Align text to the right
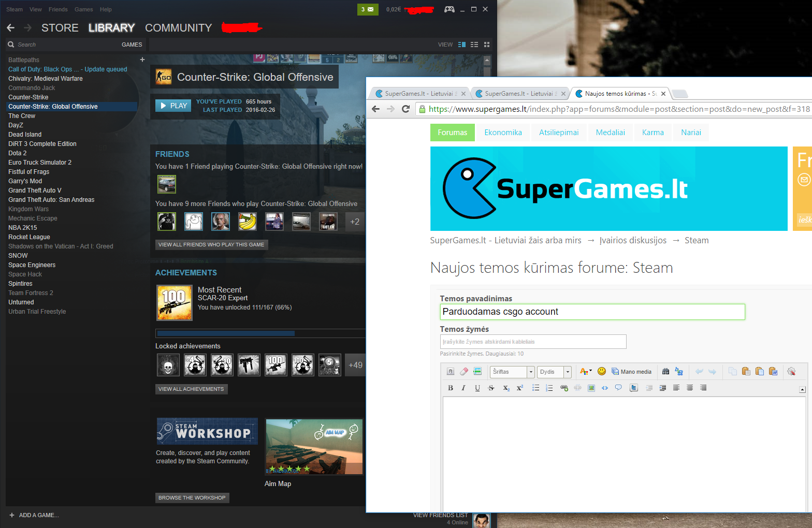Image resolution: width=812 pixels, height=528 pixels. pyautogui.click(x=703, y=388)
